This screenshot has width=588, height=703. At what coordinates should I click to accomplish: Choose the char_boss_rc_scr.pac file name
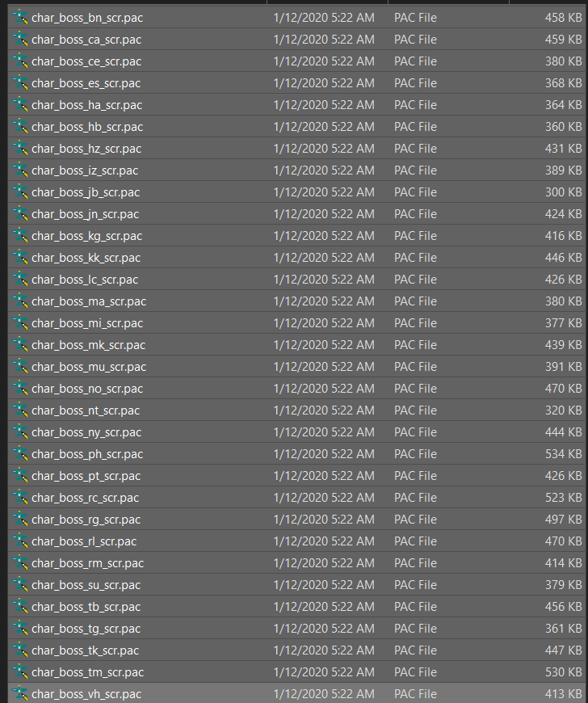click(85, 497)
